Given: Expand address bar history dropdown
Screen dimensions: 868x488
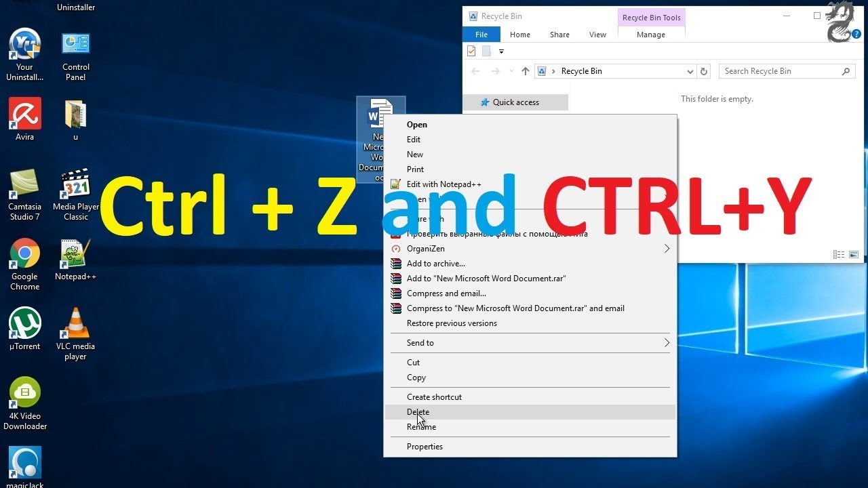Looking at the screenshot, I should 690,71.
